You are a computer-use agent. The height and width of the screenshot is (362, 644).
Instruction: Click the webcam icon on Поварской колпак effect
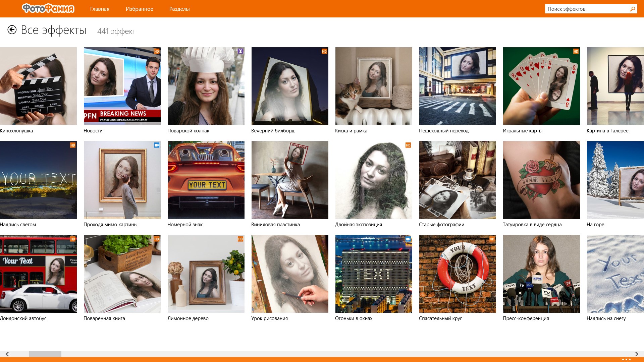240,51
